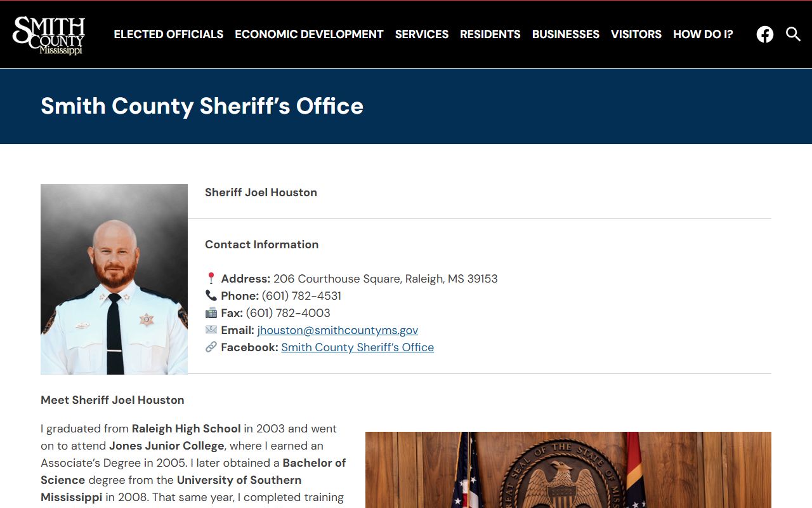Image resolution: width=812 pixels, height=508 pixels.
Task: Open Smith County Sheriff's Office Facebook link
Action: point(358,347)
